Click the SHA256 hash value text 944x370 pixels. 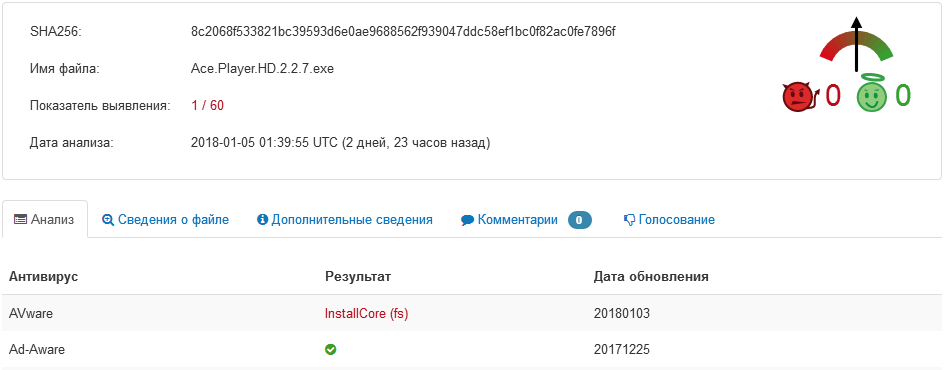(403, 32)
